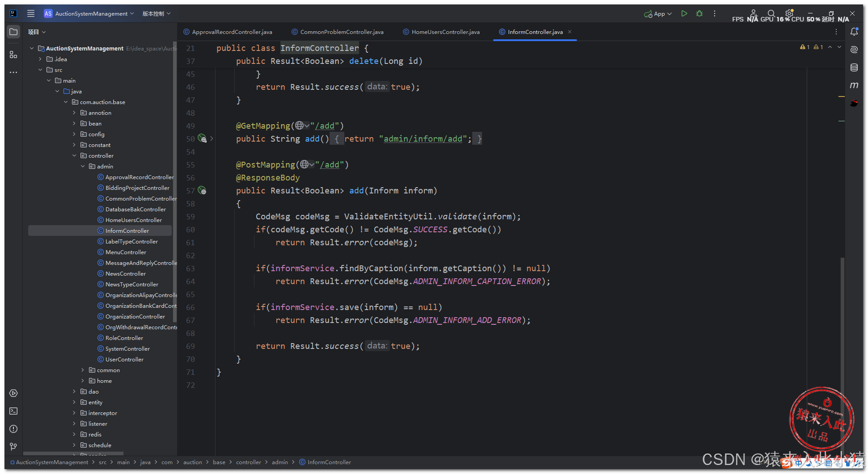Open the Notifications bell
868x474 pixels.
pyautogui.click(x=854, y=32)
